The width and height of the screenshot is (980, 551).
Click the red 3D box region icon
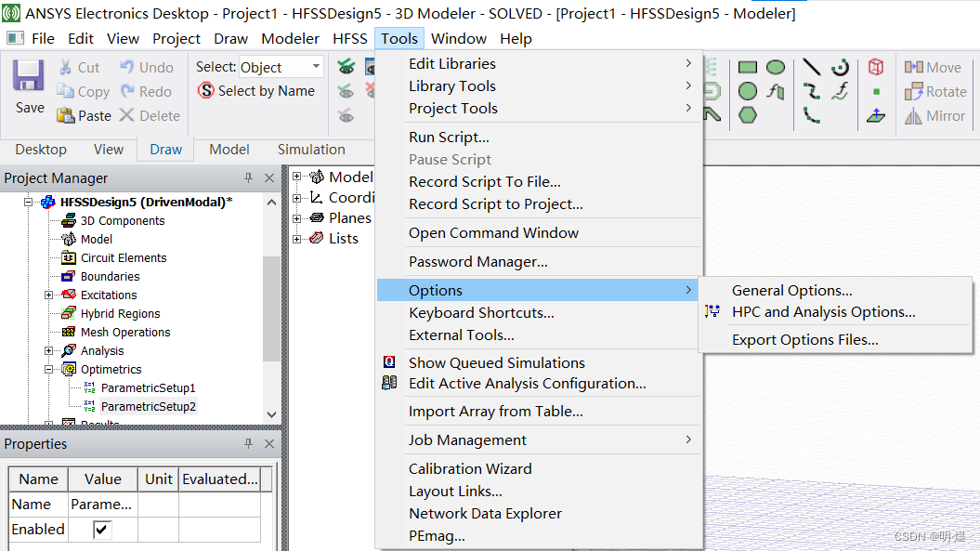point(876,67)
